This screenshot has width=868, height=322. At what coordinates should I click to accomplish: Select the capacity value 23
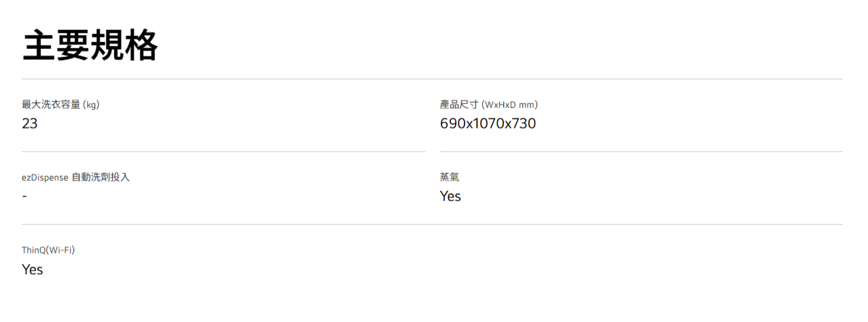(x=30, y=124)
